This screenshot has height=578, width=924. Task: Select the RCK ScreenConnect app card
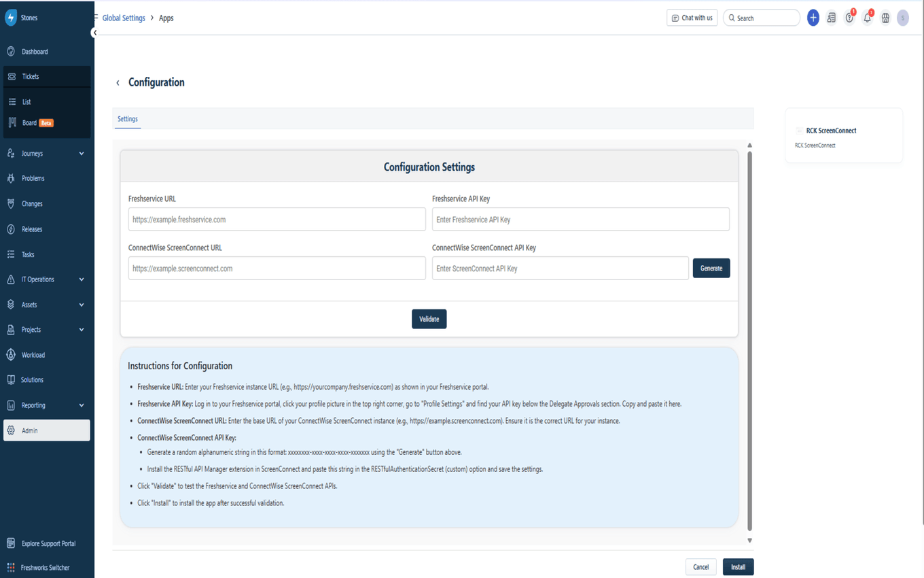(844, 136)
